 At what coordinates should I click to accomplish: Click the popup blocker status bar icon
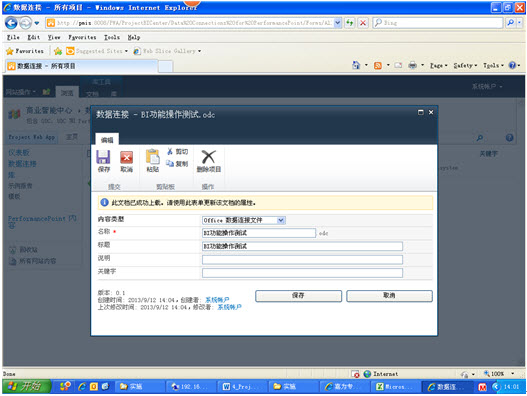coord(355,374)
